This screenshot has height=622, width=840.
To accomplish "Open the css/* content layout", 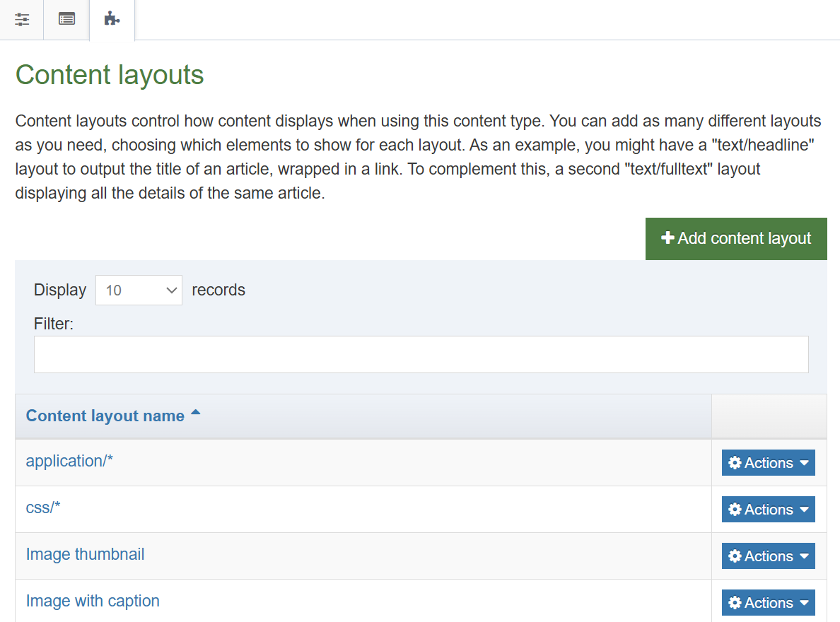I will [43, 507].
